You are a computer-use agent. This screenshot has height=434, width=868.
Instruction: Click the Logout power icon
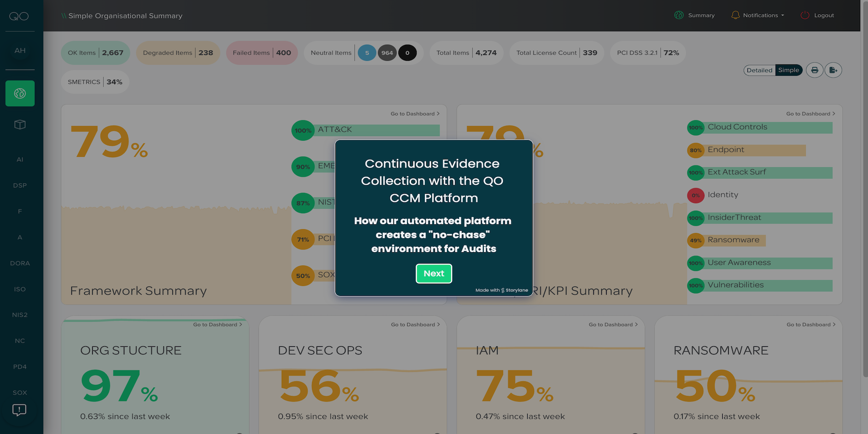pos(805,15)
